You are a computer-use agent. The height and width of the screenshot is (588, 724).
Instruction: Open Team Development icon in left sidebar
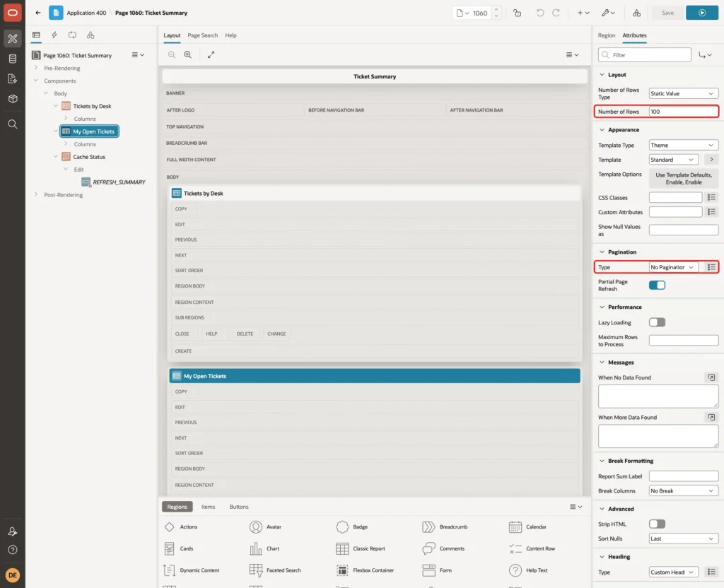pyautogui.click(x=13, y=79)
